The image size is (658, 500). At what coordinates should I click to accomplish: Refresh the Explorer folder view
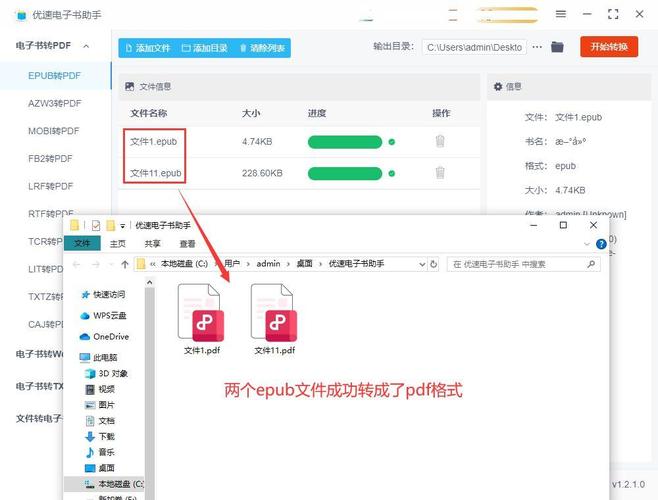[433, 264]
